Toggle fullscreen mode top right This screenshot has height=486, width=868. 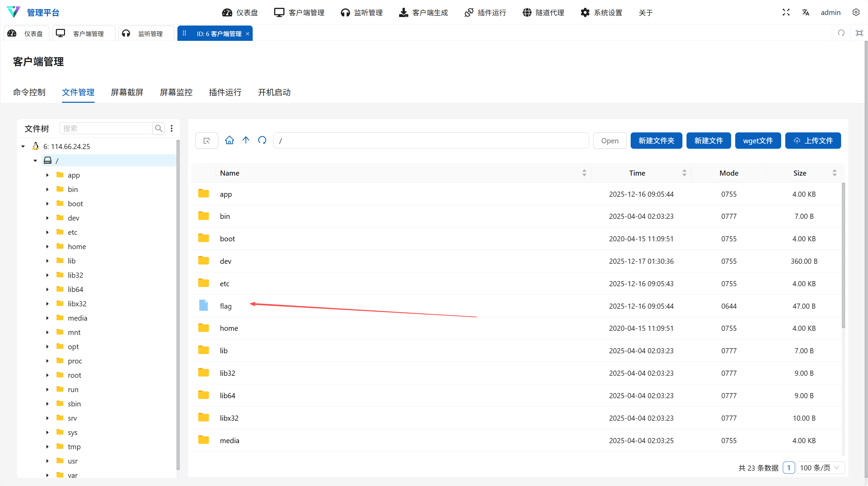coord(786,12)
